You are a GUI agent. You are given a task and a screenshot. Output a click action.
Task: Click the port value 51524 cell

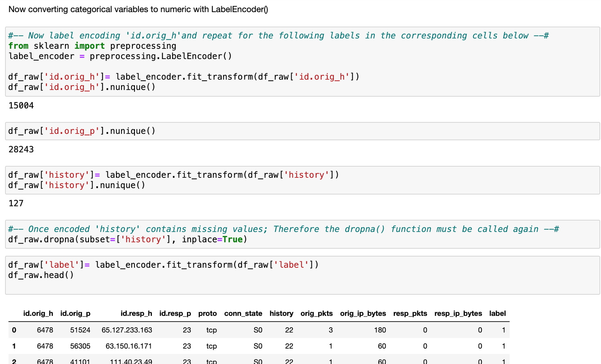coord(80,330)
